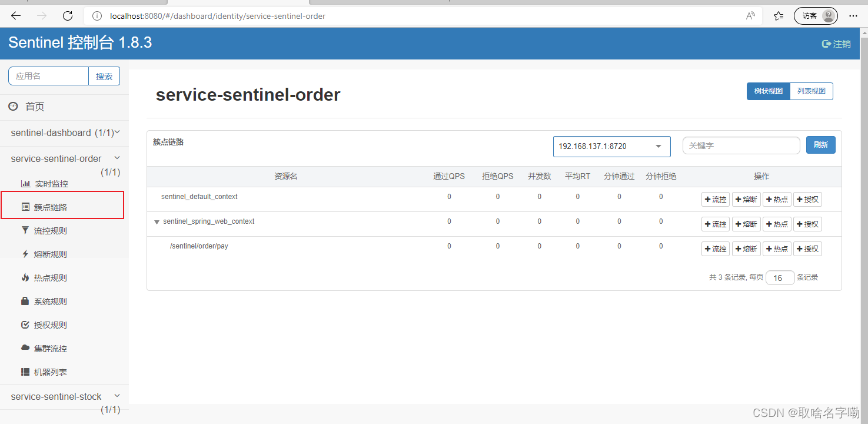Click the 资源名 column header
The width and height of the screenshot is (868, 424).
click(x=286, y=177)
